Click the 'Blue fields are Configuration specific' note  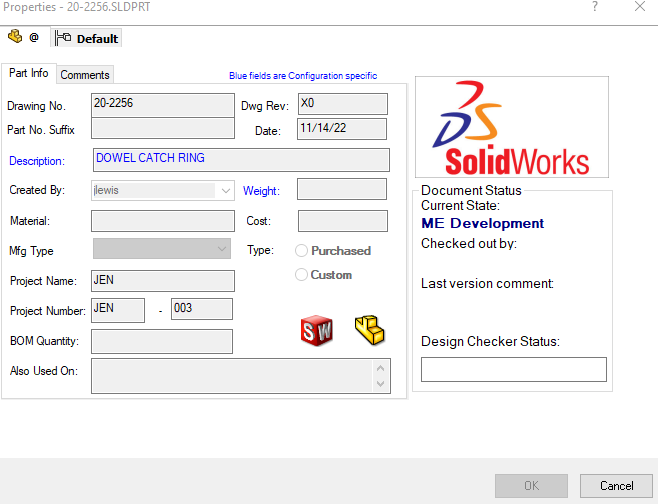[x=303, y=76]
